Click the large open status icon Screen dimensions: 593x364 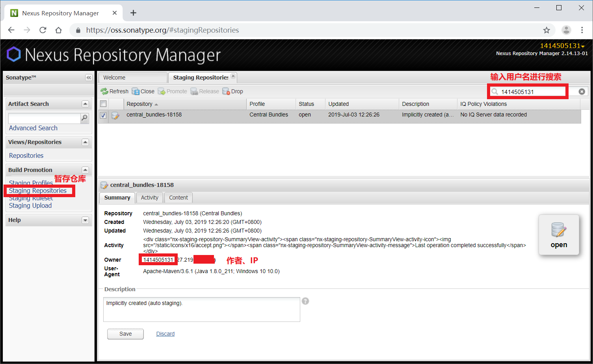point(559,235)
